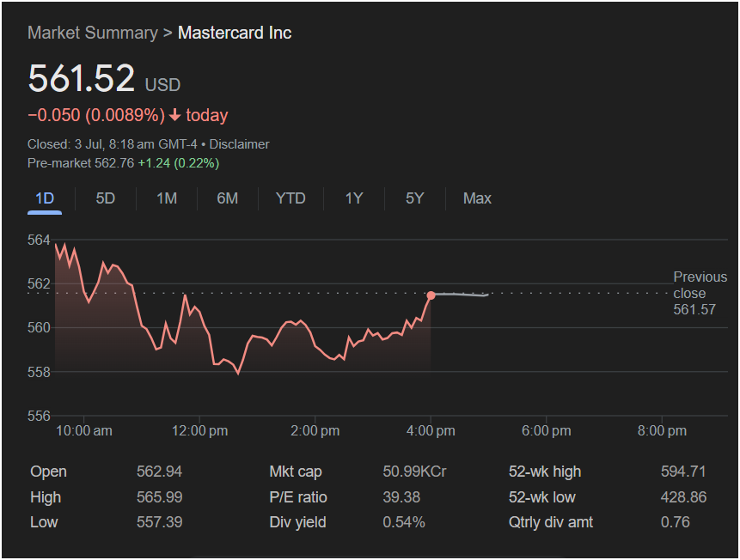Click the +1.24 (0.22%) pre-market change

point(179,163)
